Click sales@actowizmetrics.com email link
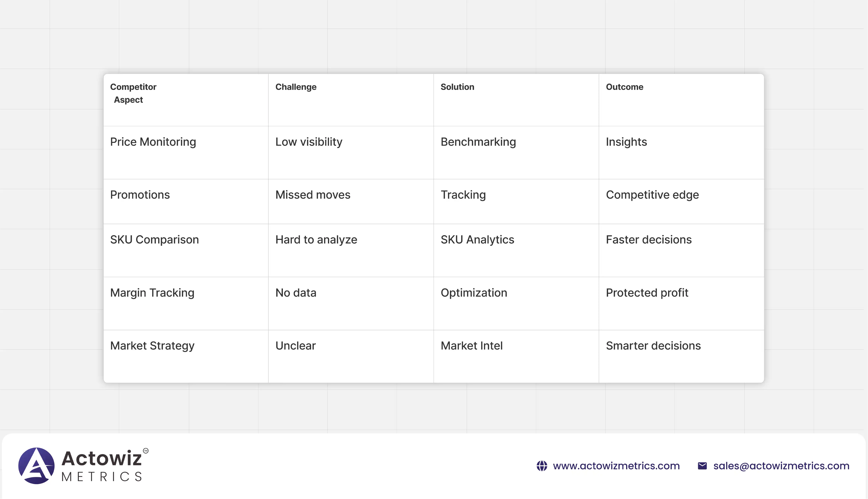Image resolution: width=868 pixels, height=499 pixels. coord(781,466)
